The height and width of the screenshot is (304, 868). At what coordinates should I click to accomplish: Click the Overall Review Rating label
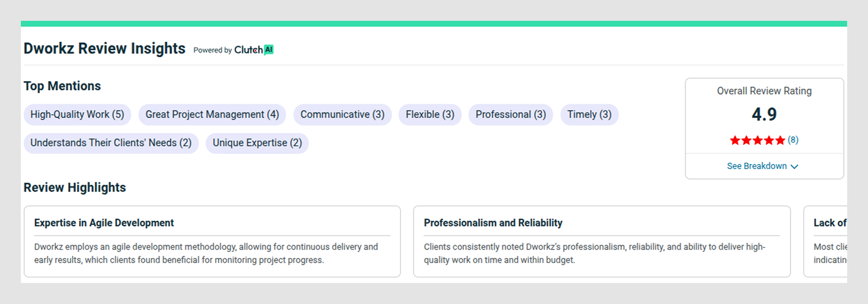coord(764,91)
